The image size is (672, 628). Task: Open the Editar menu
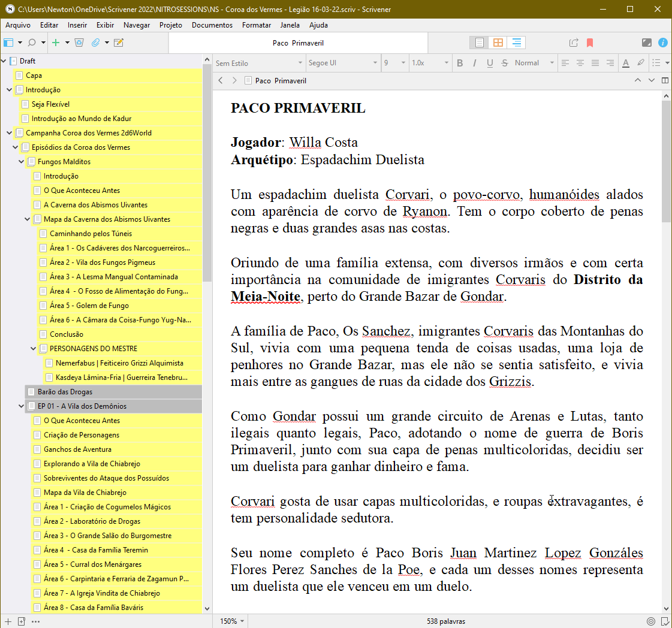point(49,25)
